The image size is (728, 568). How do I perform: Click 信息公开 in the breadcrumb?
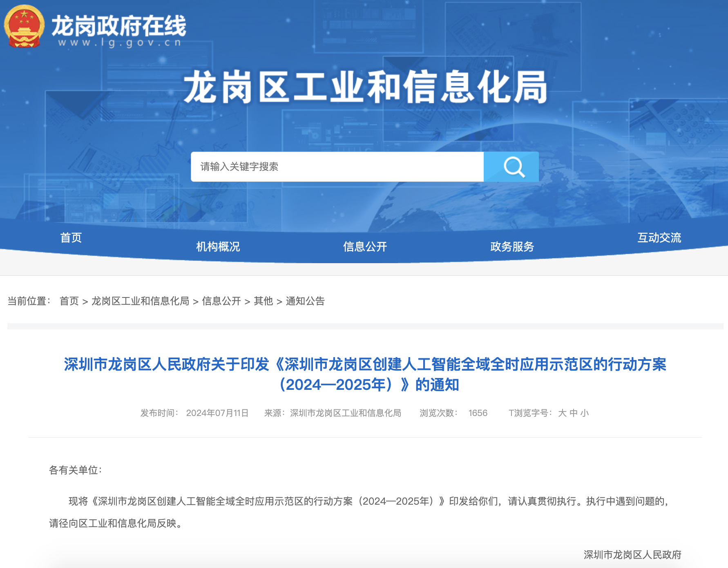(221, 301)
